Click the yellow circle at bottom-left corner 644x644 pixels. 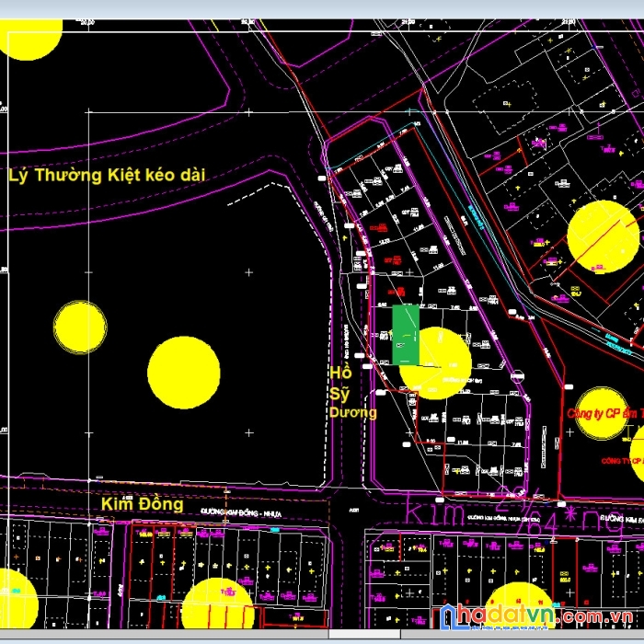17,599
